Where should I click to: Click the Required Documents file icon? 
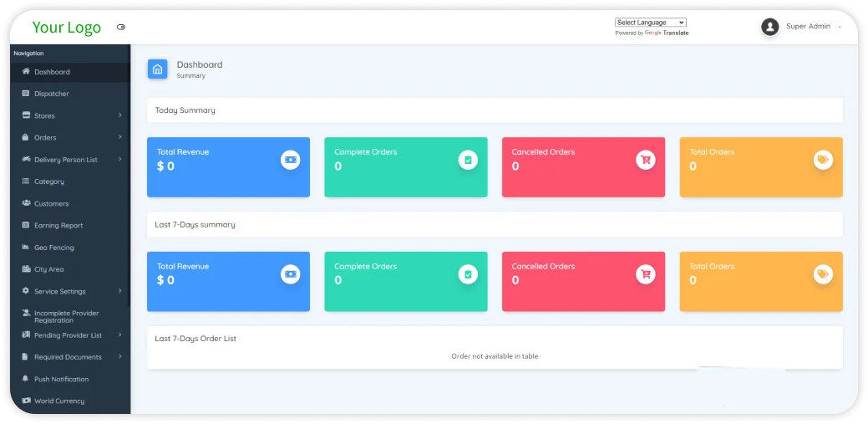[25, 357]
